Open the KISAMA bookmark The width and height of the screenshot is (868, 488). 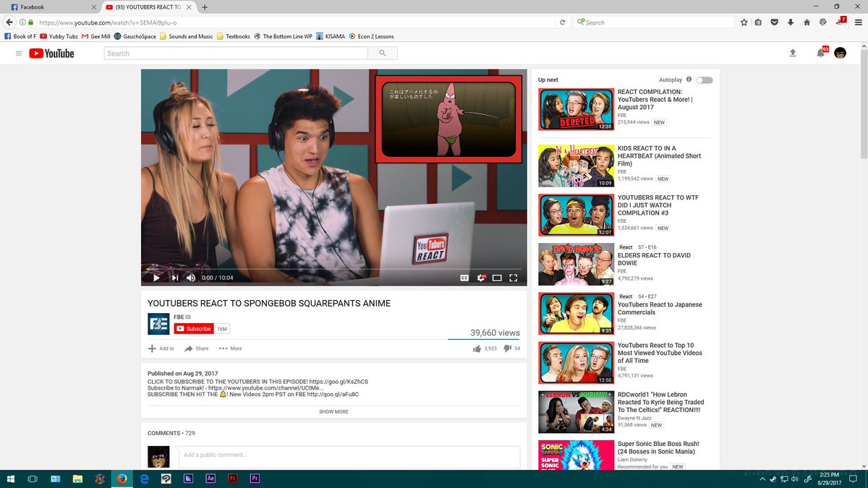click(331, 36)
